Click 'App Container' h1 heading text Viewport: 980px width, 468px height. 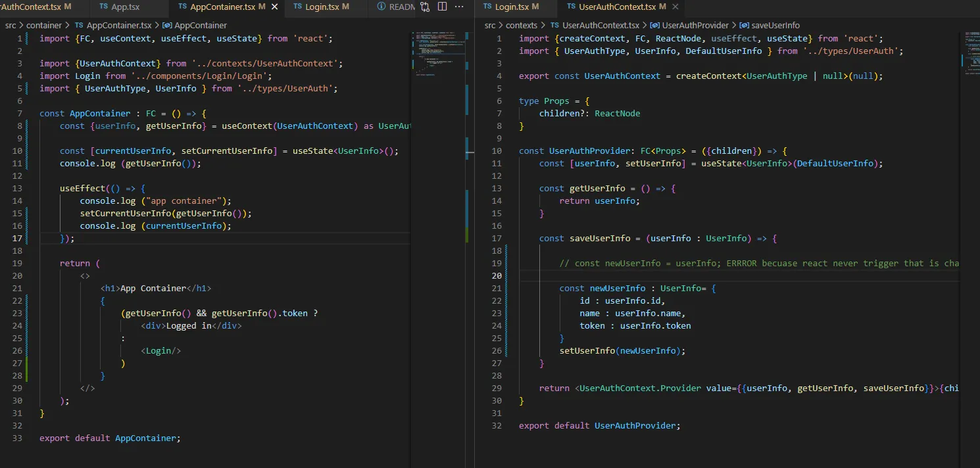click(x=153, y=288)
